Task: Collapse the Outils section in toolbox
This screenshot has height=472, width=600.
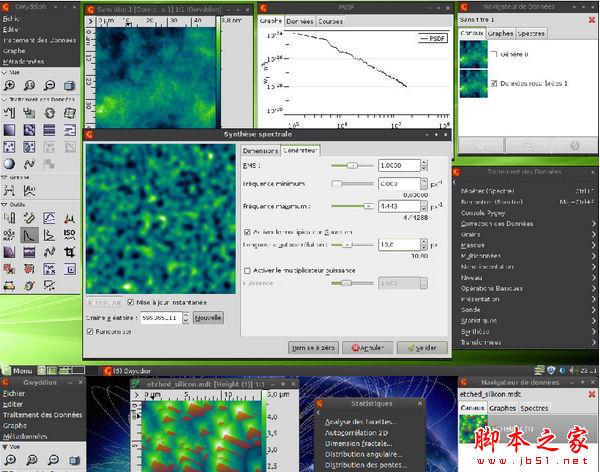Action: [6, 204]
